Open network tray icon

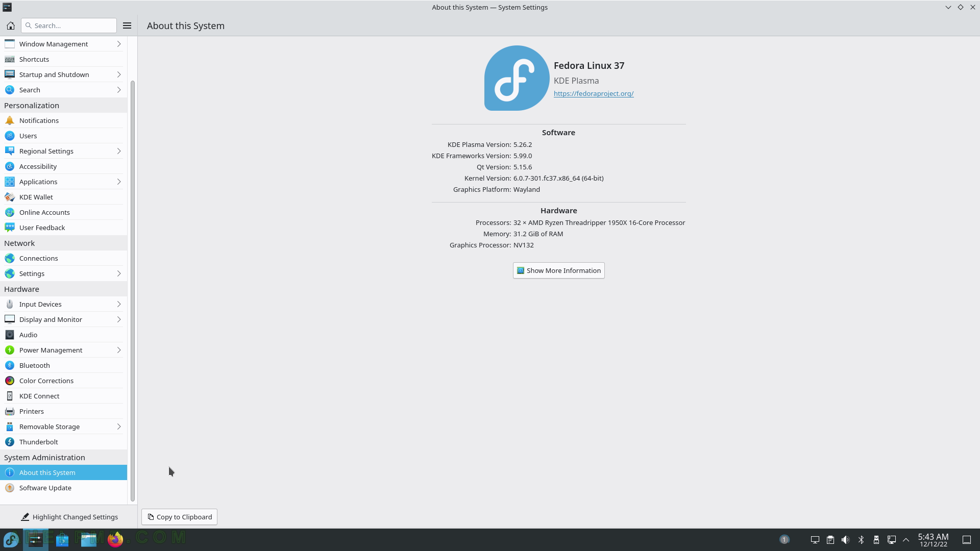tap(892, 539)
